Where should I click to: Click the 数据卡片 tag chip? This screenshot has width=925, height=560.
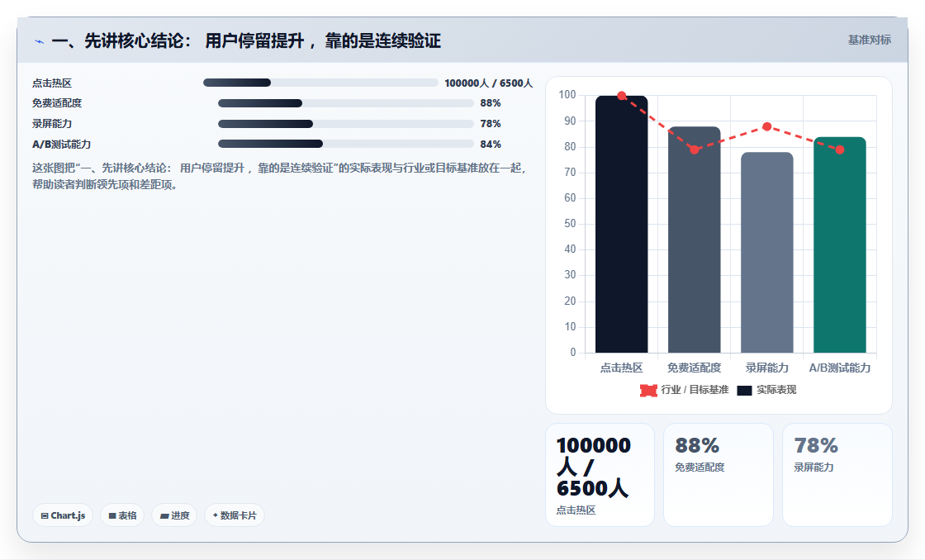235,515
